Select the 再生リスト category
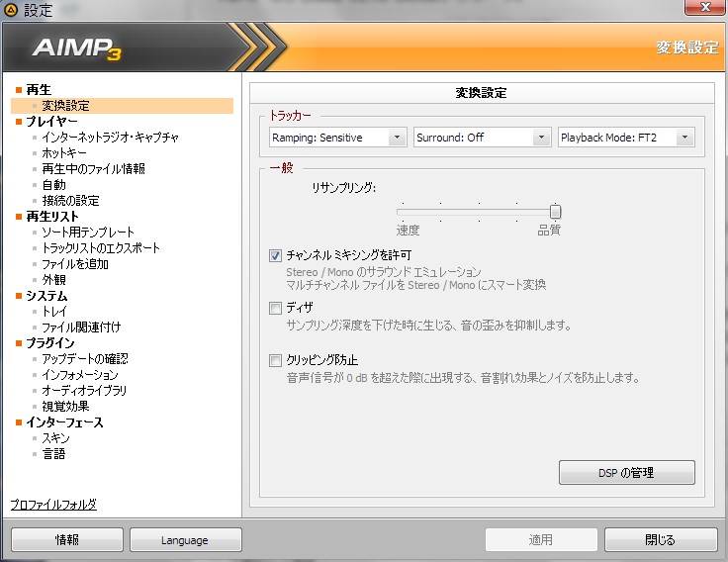This screenshot has width=728, height=562. tap(52, 217)
